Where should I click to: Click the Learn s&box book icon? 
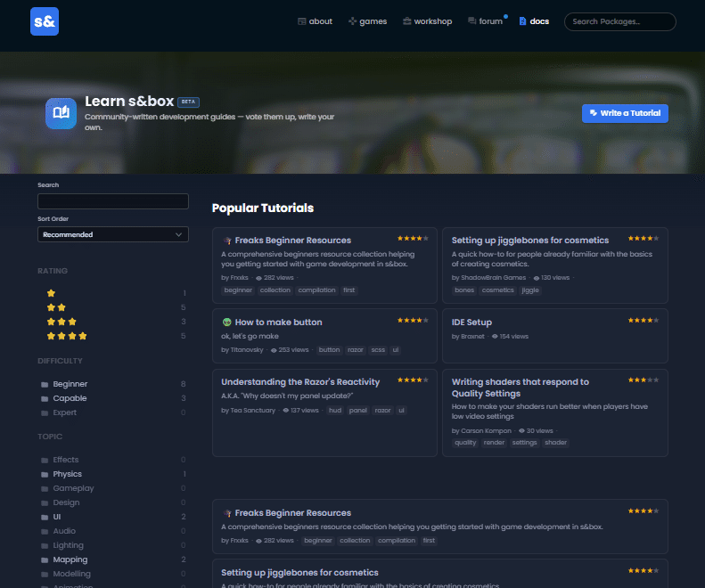click(61, 113)
